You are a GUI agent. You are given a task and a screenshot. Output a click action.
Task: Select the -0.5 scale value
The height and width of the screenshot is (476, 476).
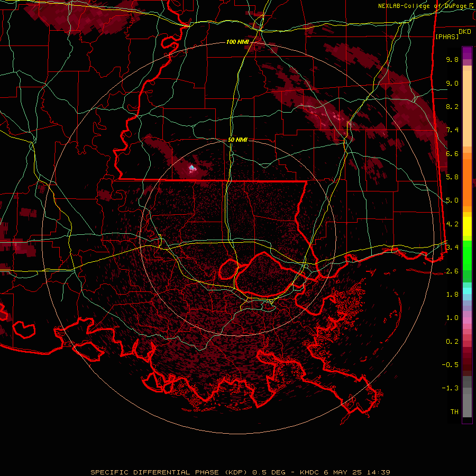click(450, 365)
